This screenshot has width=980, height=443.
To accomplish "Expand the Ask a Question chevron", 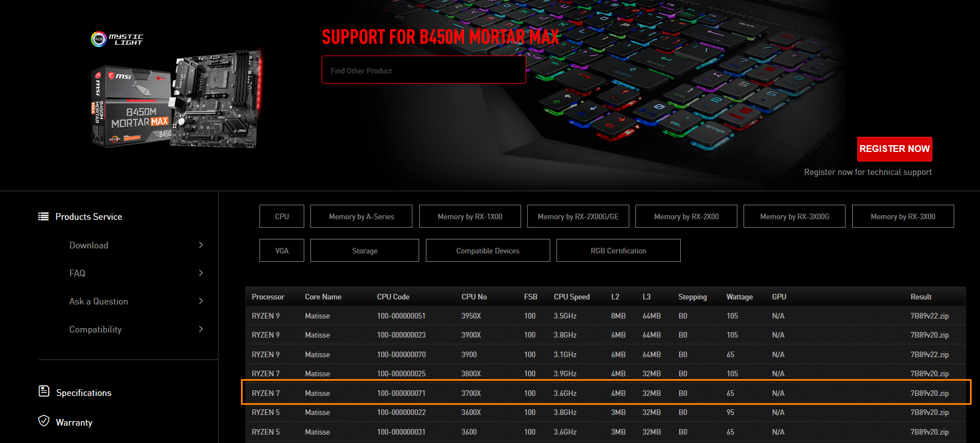I will [201, 301].
